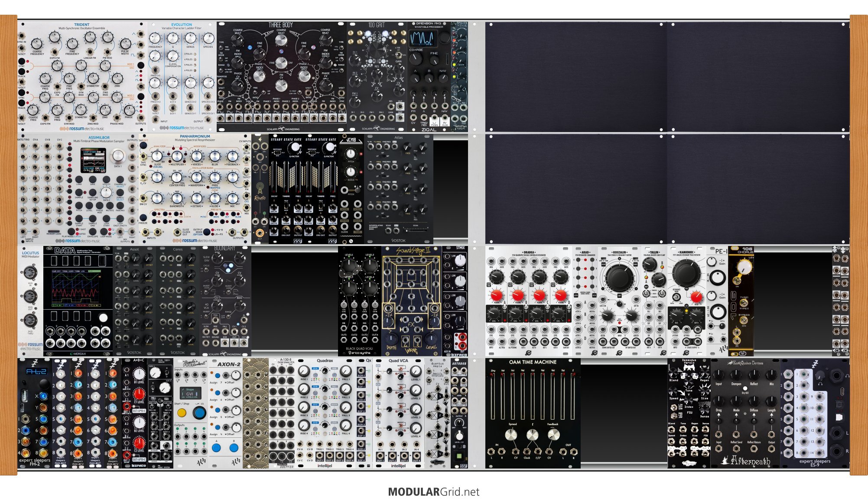Click the Arad ACTIVE A jack
This screenshot has height=501, width=868.
click(578, 306)
